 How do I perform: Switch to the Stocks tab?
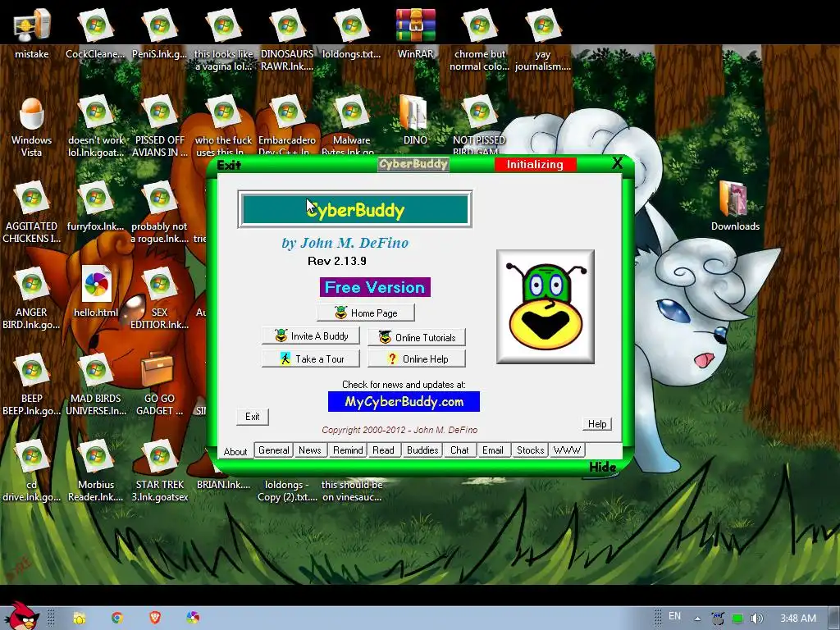[x=531, y=450]
